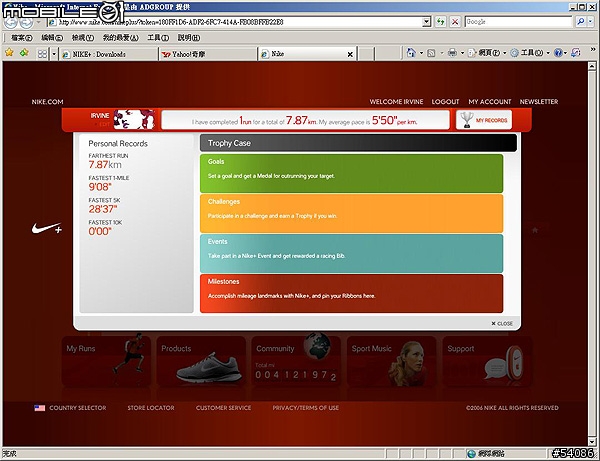Screen dimensions: 600x461
Task: Click the NIKE.COM link
Action: point(47,102)
